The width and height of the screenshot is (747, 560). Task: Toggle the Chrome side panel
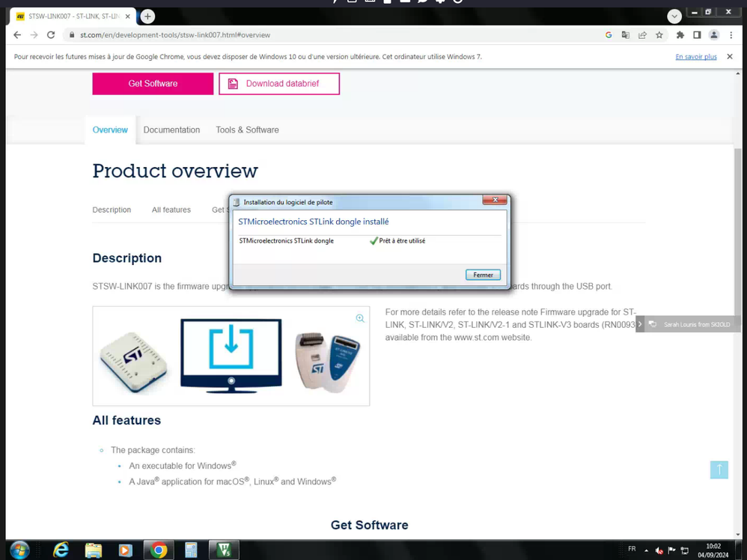tap(697, 34)
